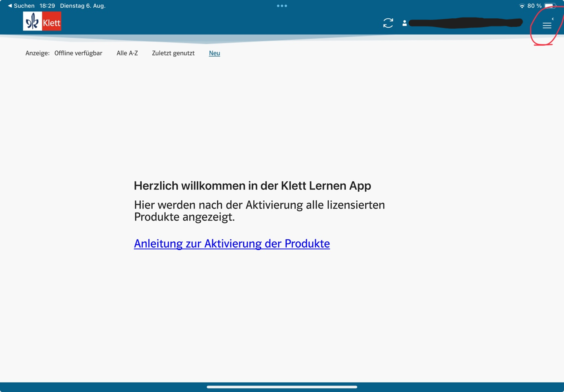Tap the 18:29 clock in status bar

pos(47,6)
